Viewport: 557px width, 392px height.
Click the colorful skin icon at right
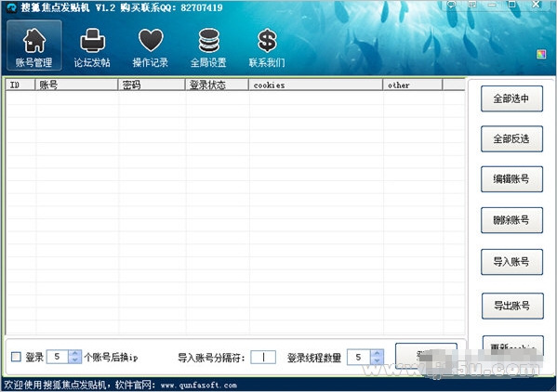(541, 54)
